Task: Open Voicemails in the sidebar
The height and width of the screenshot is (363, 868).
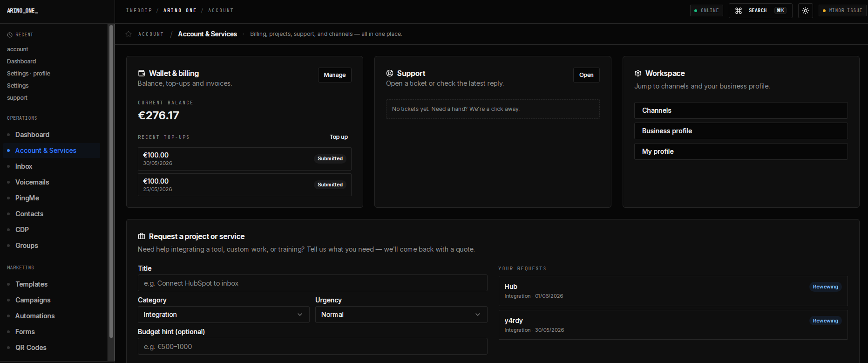Action: point(52,182)
